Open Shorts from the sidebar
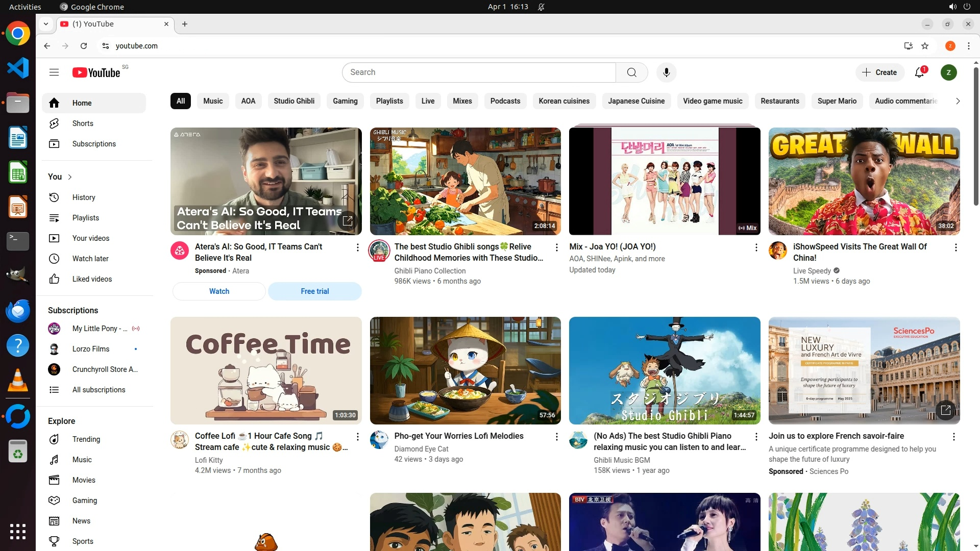 coord(82,123)
